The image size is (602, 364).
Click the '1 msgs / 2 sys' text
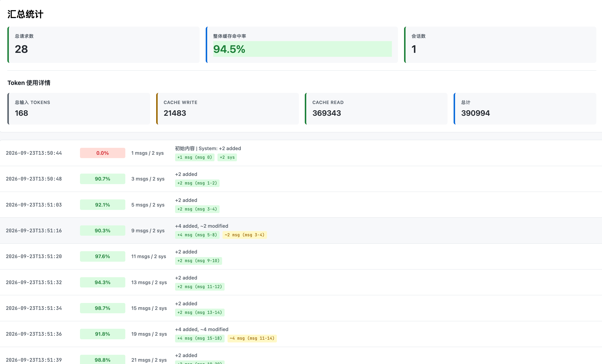[x=147, y=153]
